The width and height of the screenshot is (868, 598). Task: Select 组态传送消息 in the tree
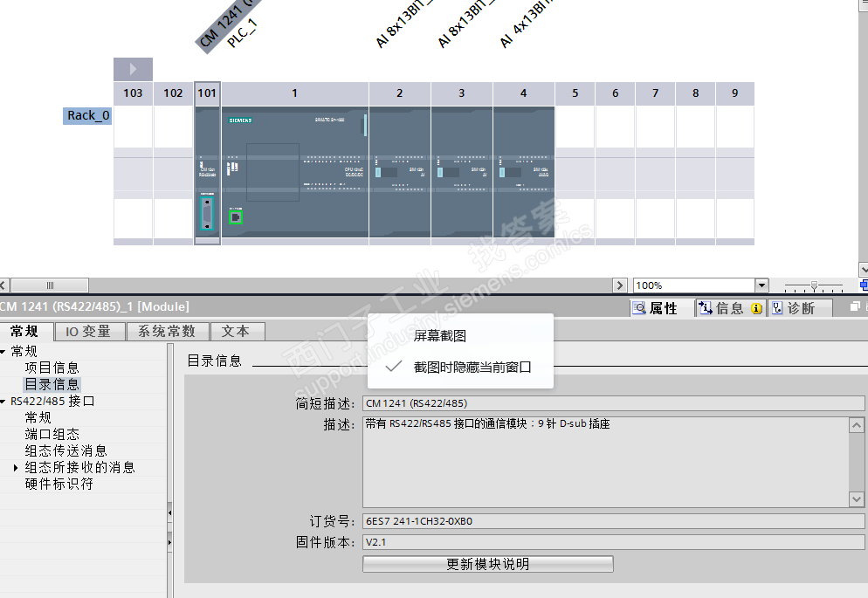(65, 450)
